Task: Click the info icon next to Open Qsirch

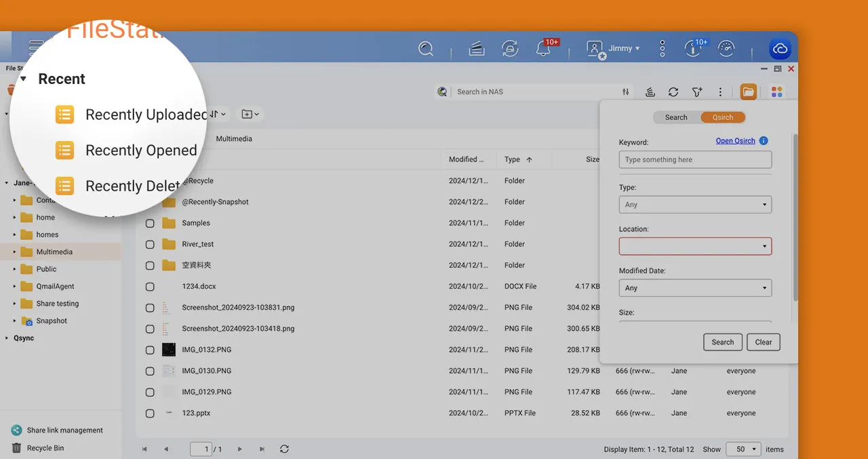Action: tap(764, 141)
